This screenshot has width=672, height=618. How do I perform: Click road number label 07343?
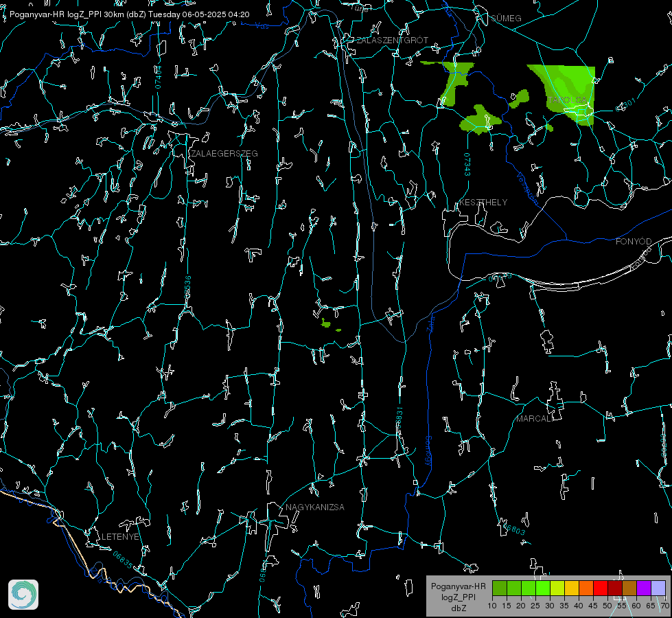pyautogui.click(x=467, y=164)
